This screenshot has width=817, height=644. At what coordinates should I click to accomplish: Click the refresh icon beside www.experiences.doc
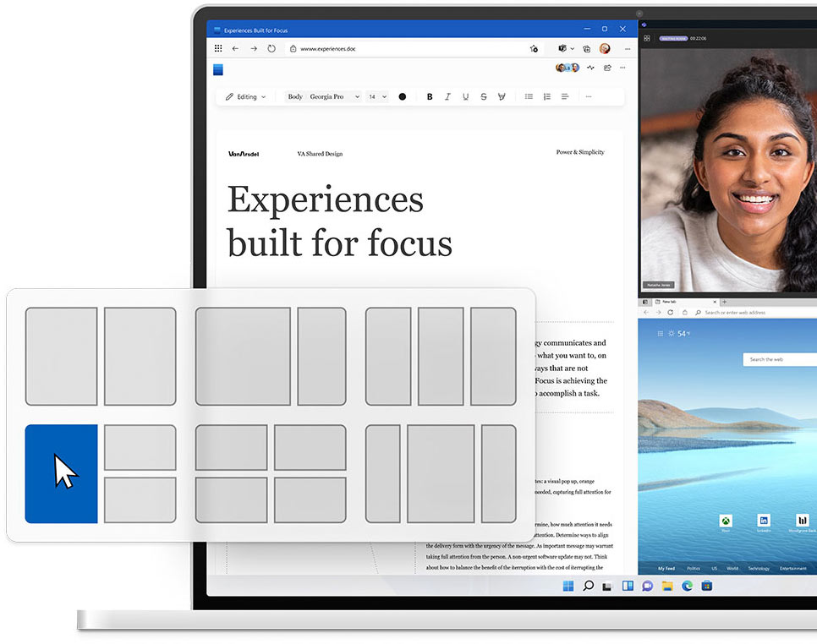tap(271, 49)
